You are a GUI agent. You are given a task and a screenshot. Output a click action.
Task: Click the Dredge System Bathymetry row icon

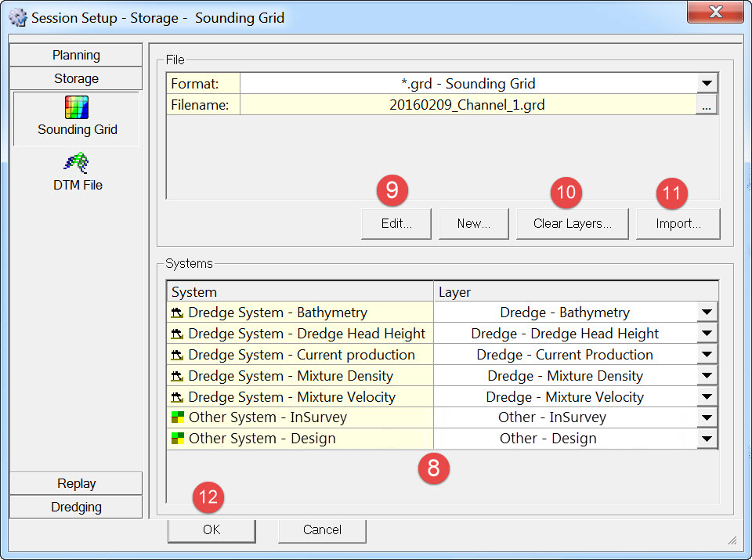pyautogui.click(x=177, y=313)
